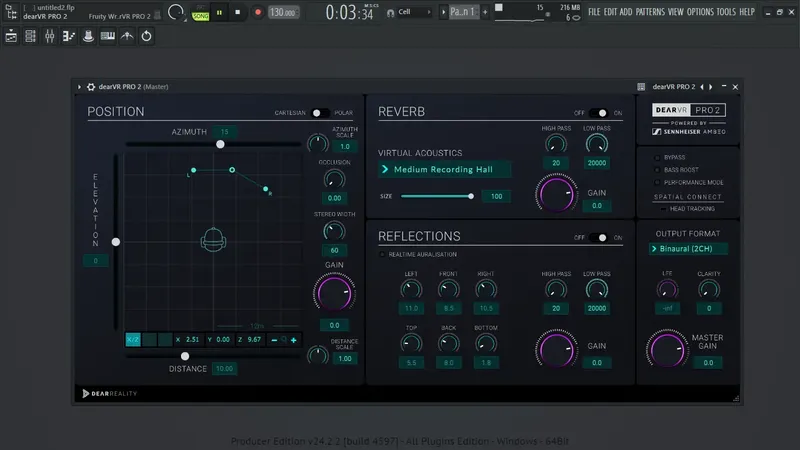Open the HELP menu

coord(747,12)
